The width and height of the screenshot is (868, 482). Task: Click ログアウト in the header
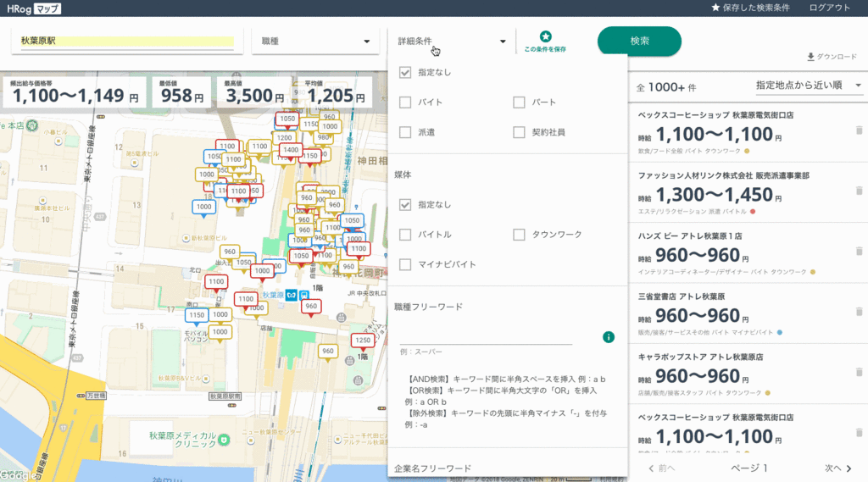pyautogui.click(x=829, y=8)
